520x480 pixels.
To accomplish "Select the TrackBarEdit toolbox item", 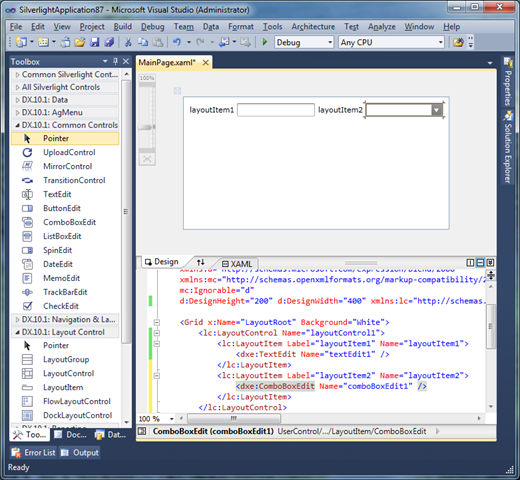I will coord(65,292).
